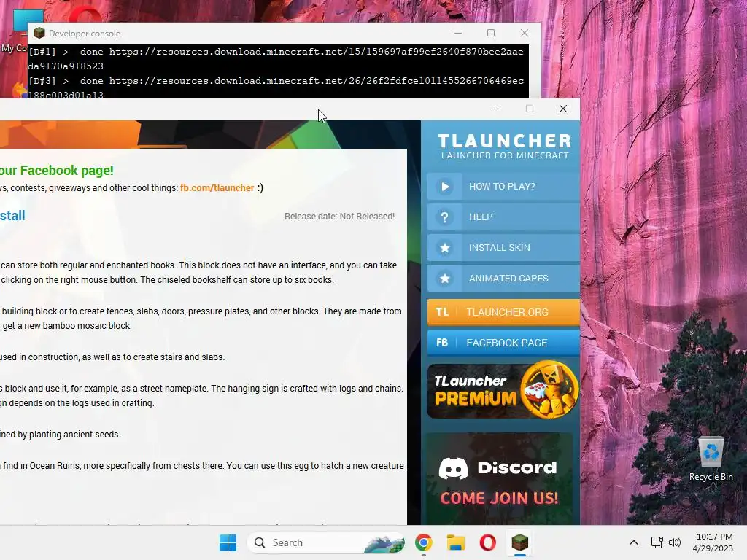The image size is (747, 560).
Task: Click the first resources.download.minecraft.net log line
Action: click(x=276, y=58)
